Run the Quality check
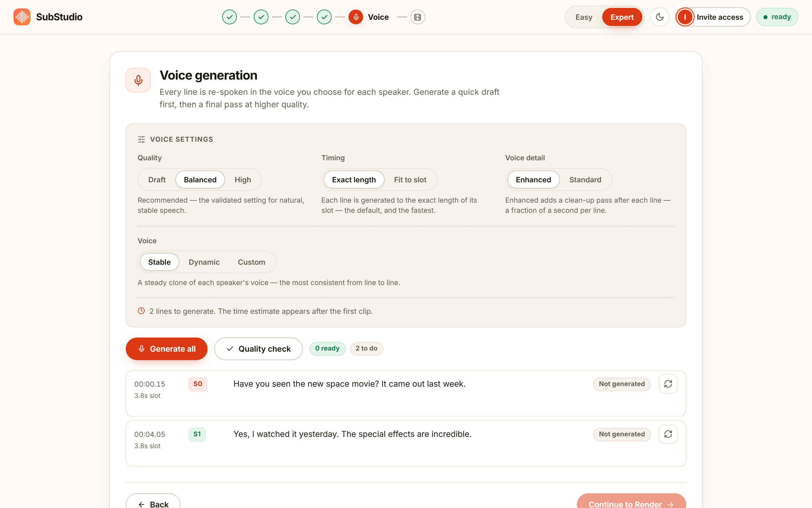Image resolution: width=812 pixels, height=508 pixels. pyautogui.click(x=258, y=349)
